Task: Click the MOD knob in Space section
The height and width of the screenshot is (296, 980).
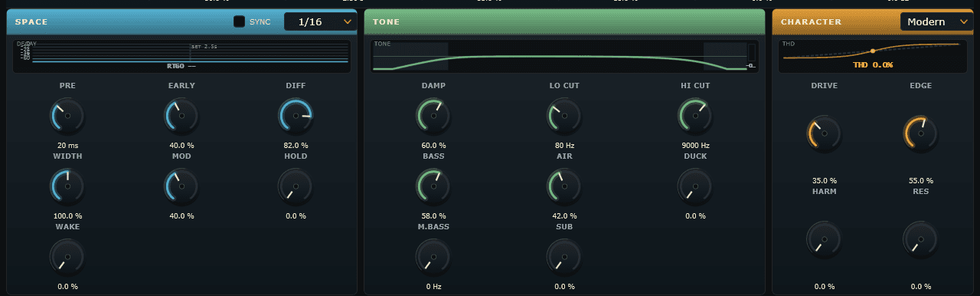Action: (x=181, y=187)
